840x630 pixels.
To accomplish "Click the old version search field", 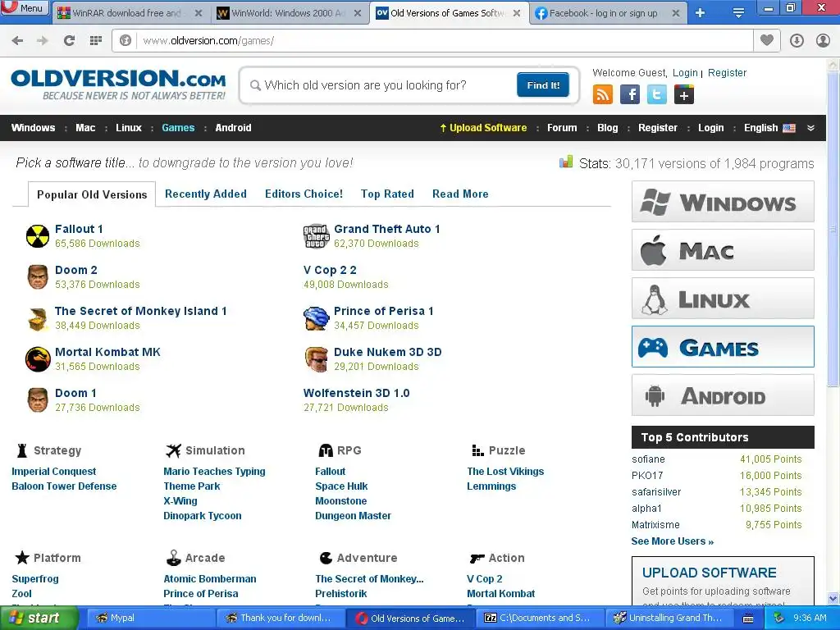I will point(377,85).
